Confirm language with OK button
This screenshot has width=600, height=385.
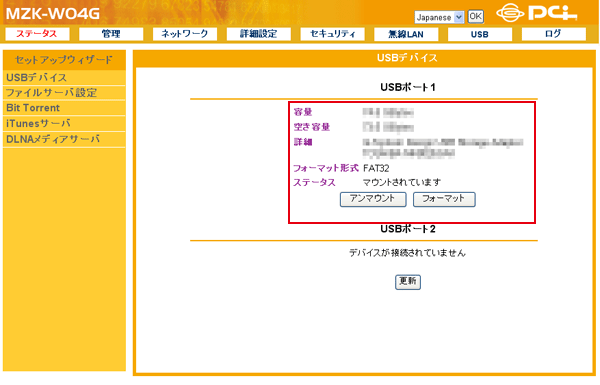[x=475, y=16]
